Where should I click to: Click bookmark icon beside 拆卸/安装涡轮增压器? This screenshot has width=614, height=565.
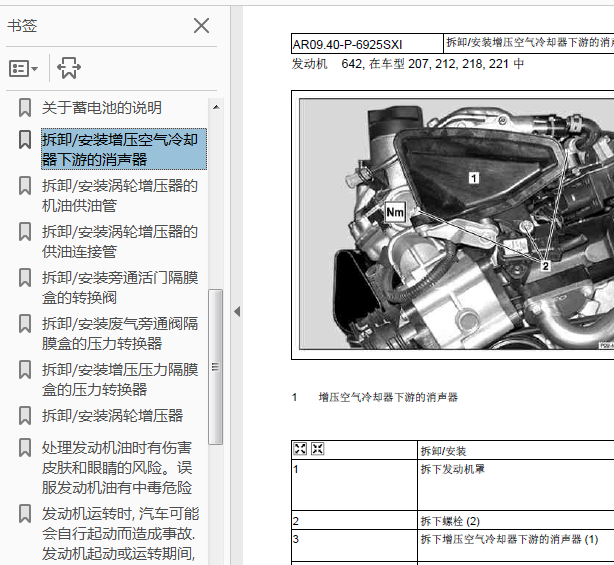click(25, 415)
